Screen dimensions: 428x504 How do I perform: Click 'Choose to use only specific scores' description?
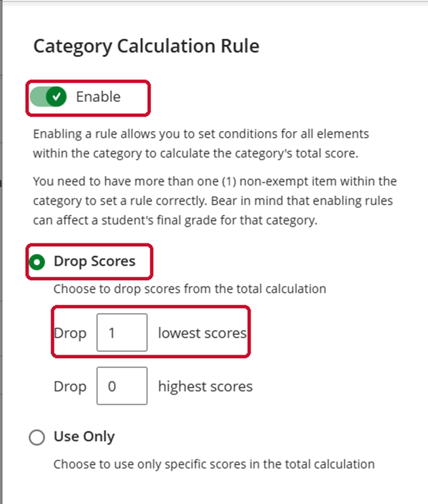(x=214, y=465)
